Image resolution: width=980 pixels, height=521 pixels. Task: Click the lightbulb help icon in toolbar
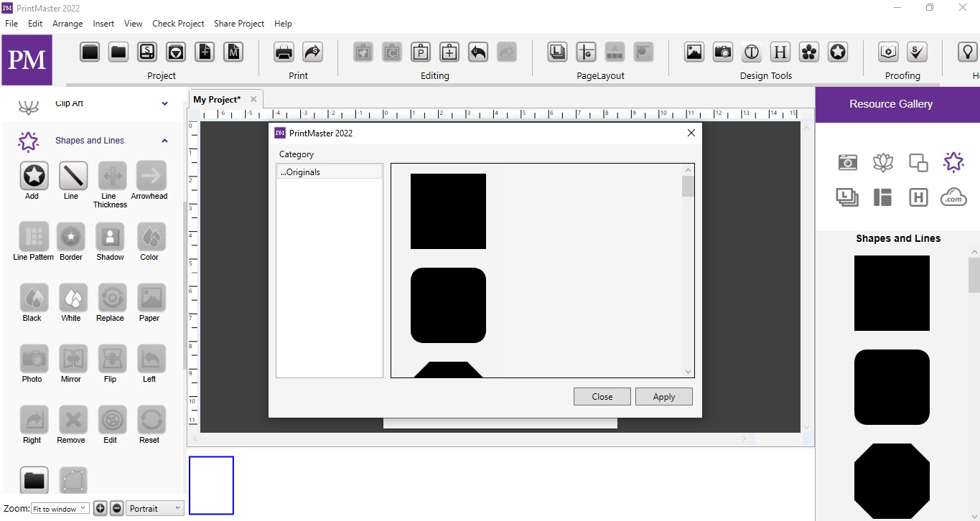pyautogui.click(x=968, y=52)
